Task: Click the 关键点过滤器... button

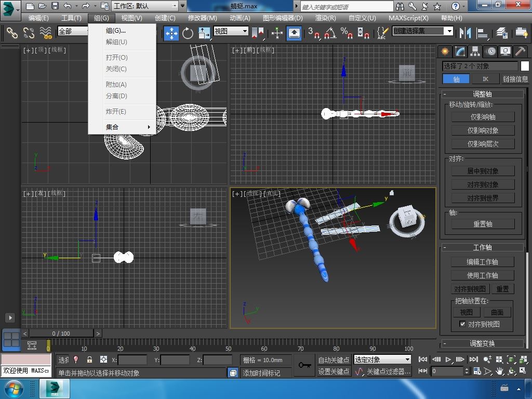Action: (x=389, y=371)
